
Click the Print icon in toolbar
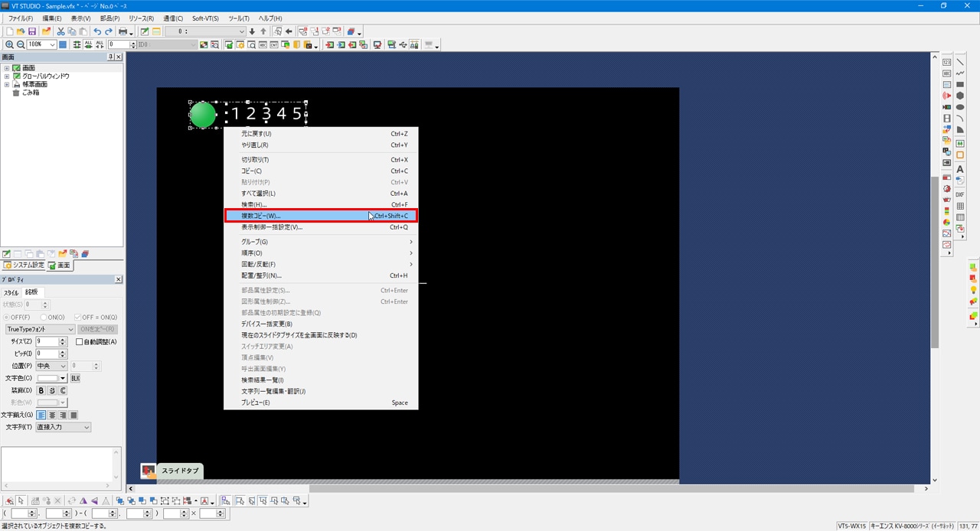point(122,31)
